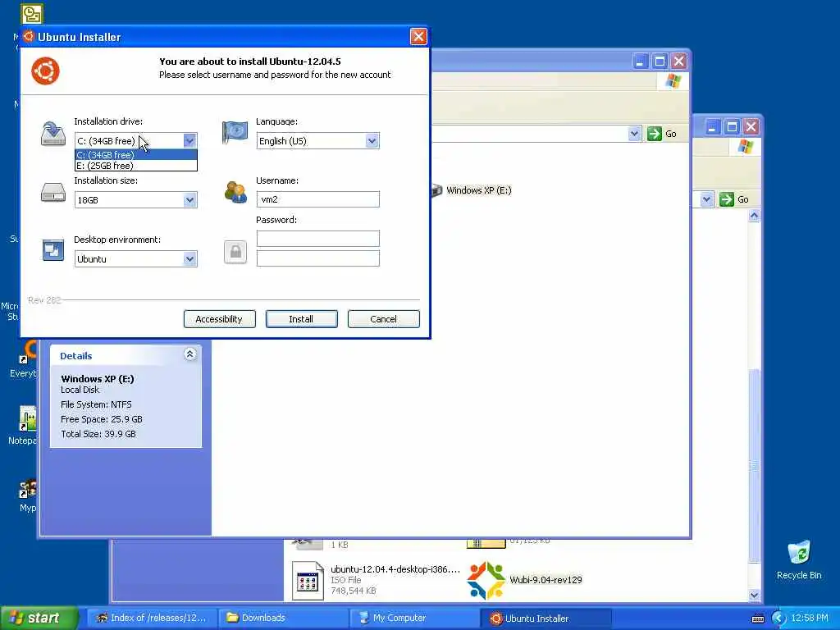Viewport: 840px width, 630px height.
Task: Select C: (34GB free) in drive list
Action: [136, 155]
